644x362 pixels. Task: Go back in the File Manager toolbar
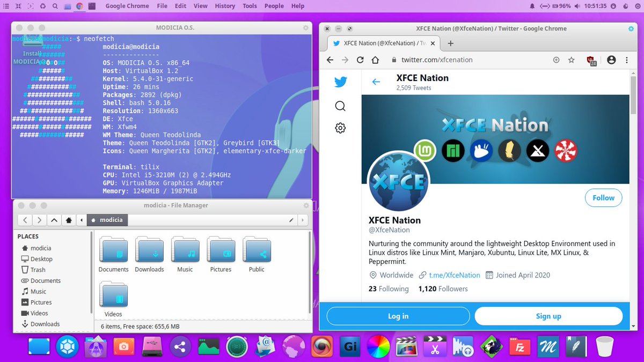pos(25,220)
